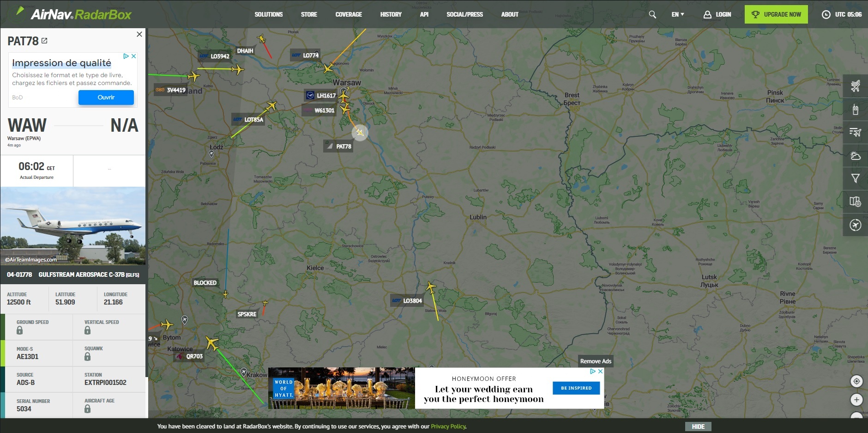Image resolution: width=868 pixels, height=433 pixels.
Task: Click the 06:02 CET departure time
Action: [36, 166]
